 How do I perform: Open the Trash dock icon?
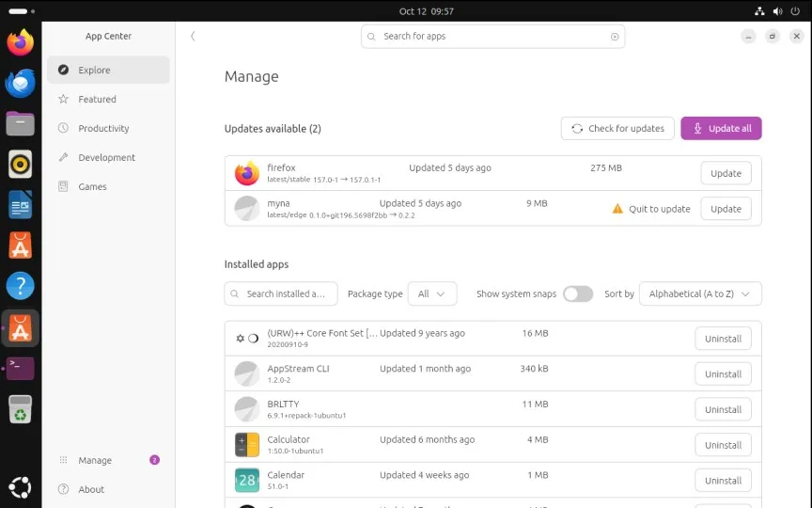tap(20, 409)
